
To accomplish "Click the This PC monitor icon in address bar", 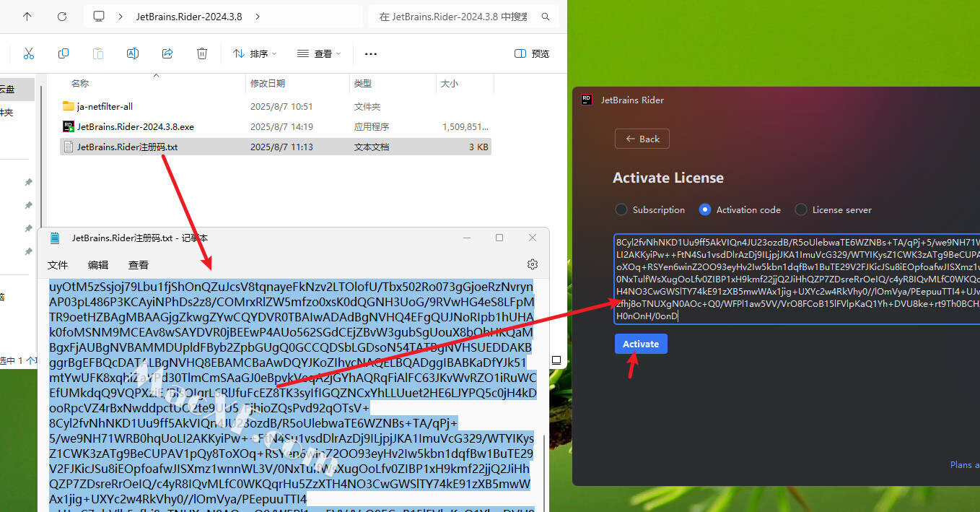I will click(x=100, y=16).
